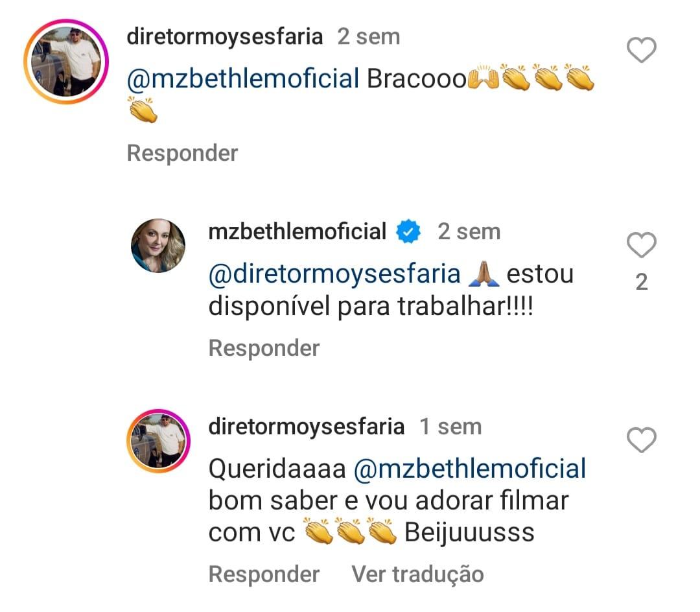Image resolution: width=700 pixels, height=612 pixels.
Task: Like the "Bracooo" comment with the heart
Action: (642, 51)
